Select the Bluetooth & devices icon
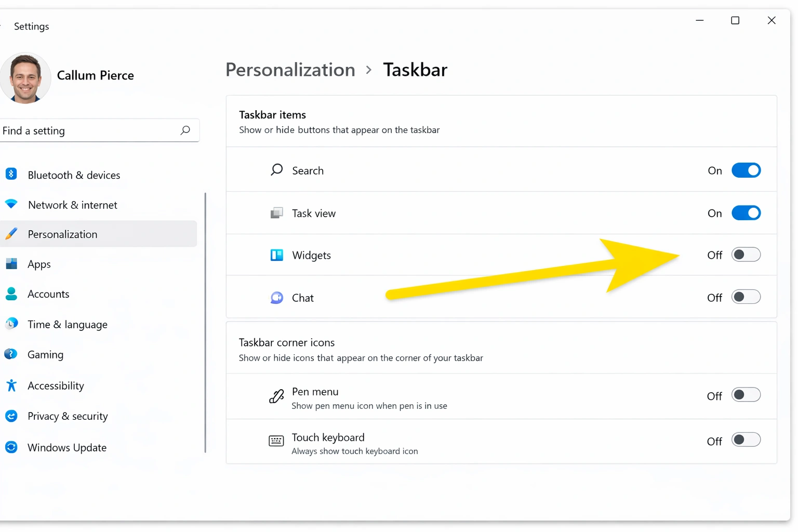Screen dimensions: 798x532 coord(11,175)
